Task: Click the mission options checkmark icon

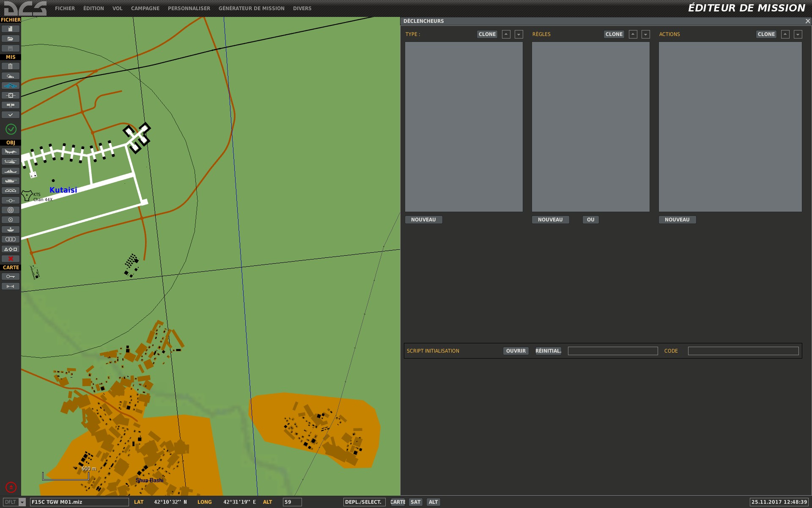Action: click(x=11, y=115)
